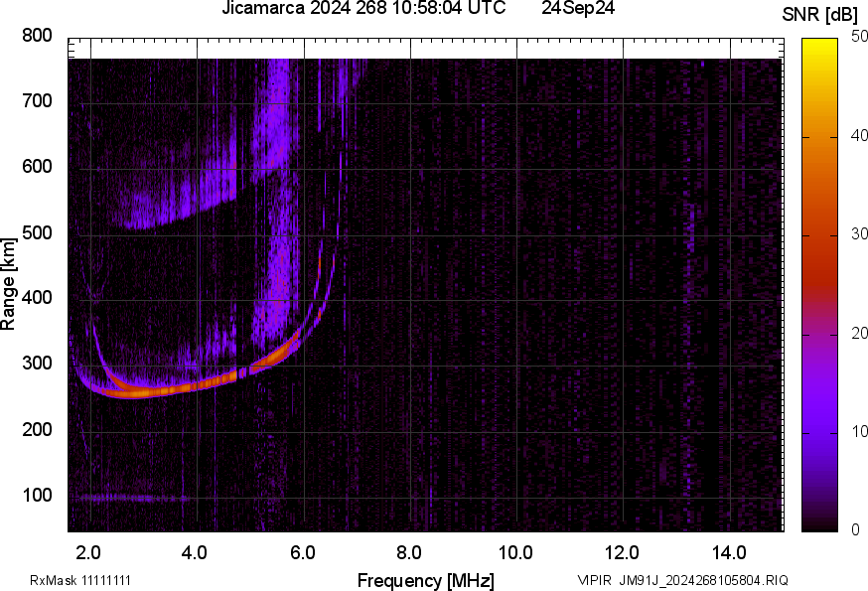Viewport: 868px width, 591px height.
Task: Click the bright orange F-layer trace near 3 MHz
Action: tap(144, 392)
